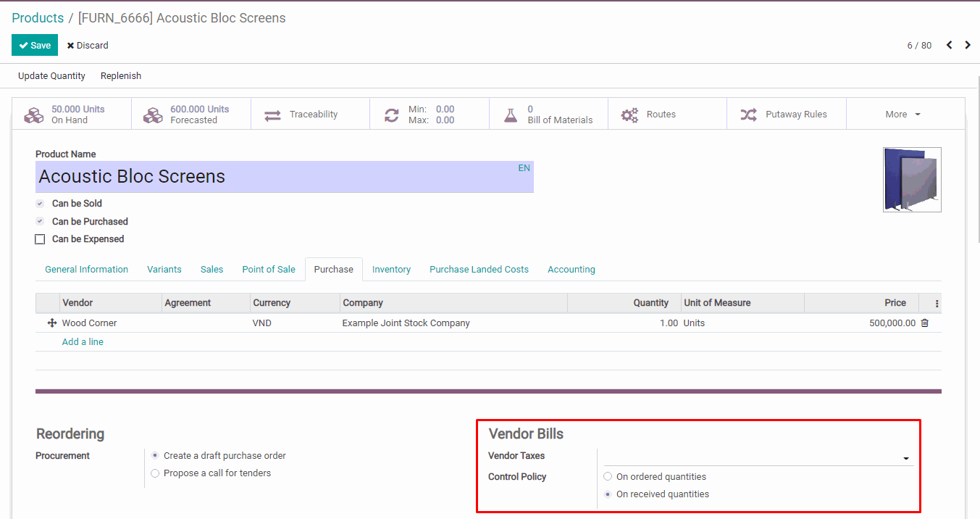The image size is (980, 519).
Task: Select On ordered quantities control policy
Action: tap(608, 477)
